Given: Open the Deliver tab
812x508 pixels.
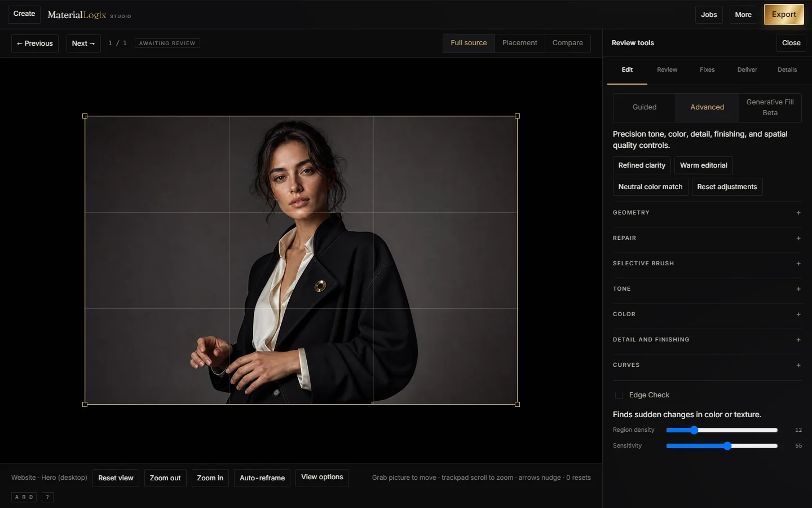Looking at the screenshot, I should click(747, 70).
